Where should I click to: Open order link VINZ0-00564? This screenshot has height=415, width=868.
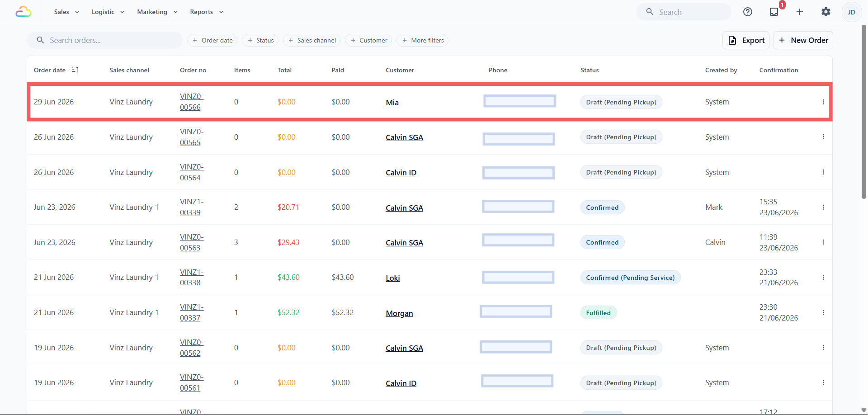click(x=192, y=172)
